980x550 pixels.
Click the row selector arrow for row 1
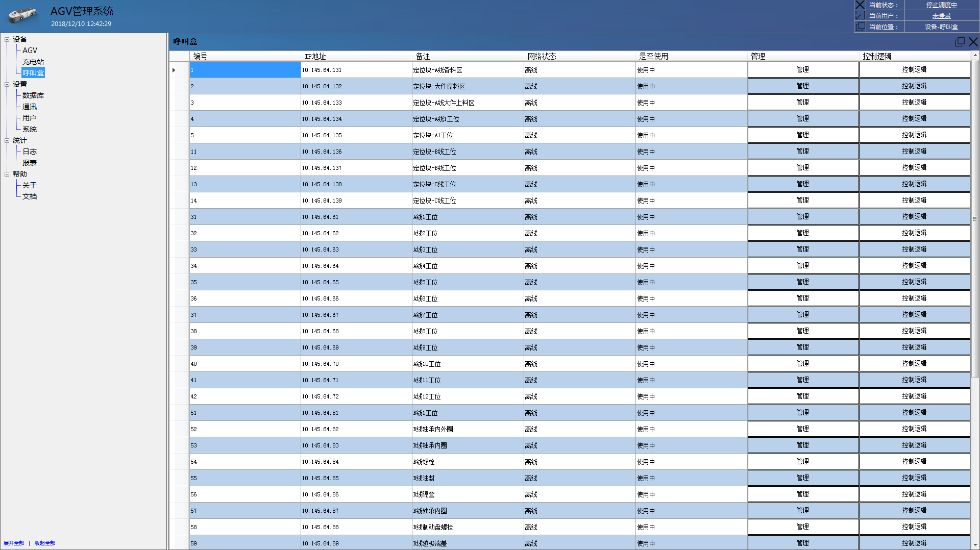coord(174,70)
